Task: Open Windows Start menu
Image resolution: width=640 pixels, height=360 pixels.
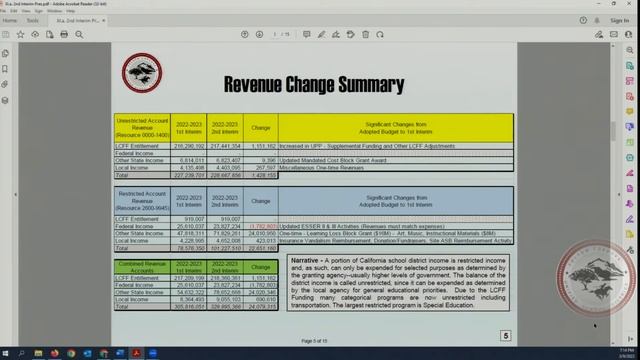Action: pos(5,353)
